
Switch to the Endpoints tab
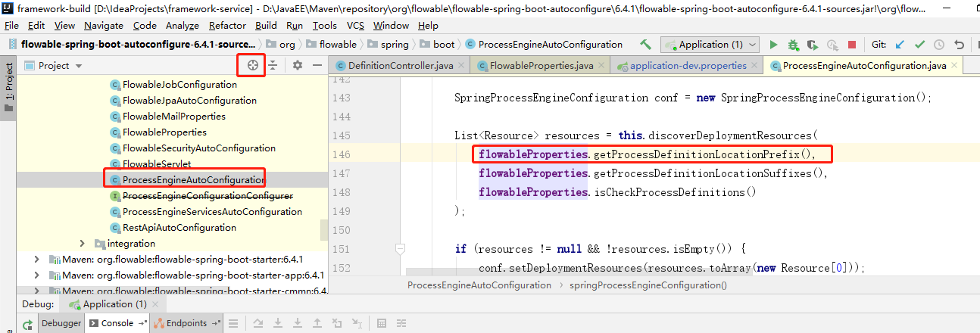pos(187,323)
